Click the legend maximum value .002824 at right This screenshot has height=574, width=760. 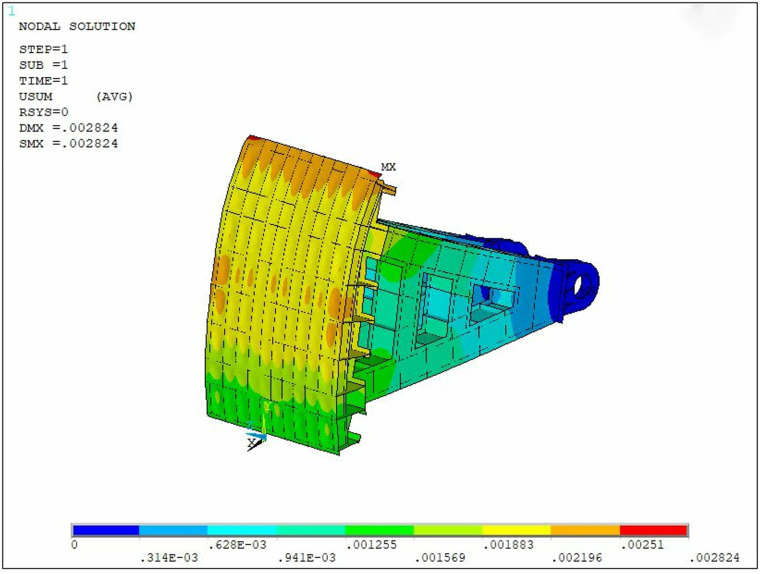pyautogui.click(x=714, y=558)
